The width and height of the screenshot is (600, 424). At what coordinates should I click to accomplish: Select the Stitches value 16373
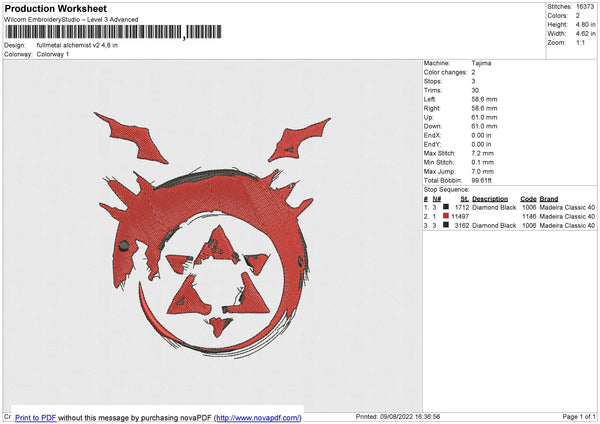click(585, 7)
